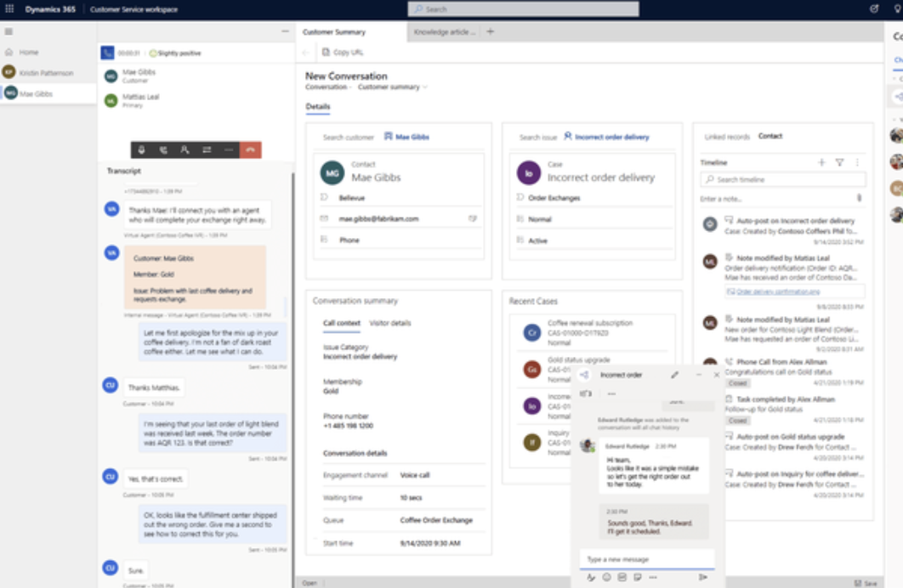View participants in Incorrect order chat

tap(586, 394)
